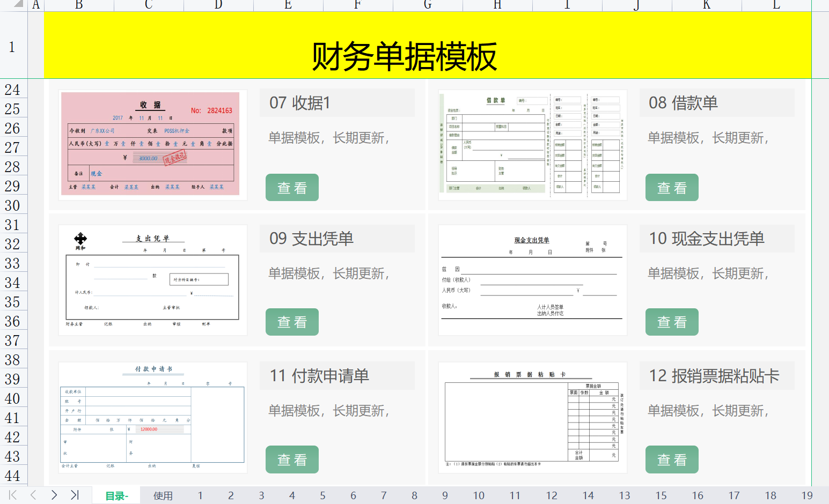
Task: Click the 借款单 template preview image
Action: pos(532,144)
